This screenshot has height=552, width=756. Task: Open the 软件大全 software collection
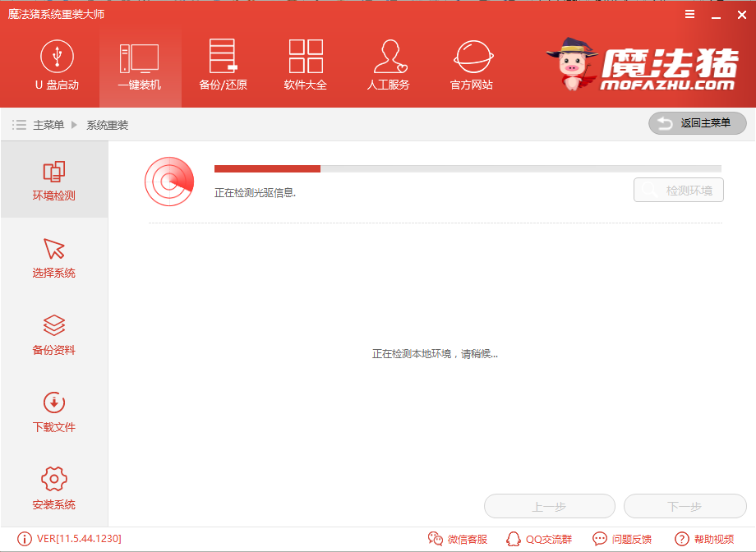pos(305,66)
